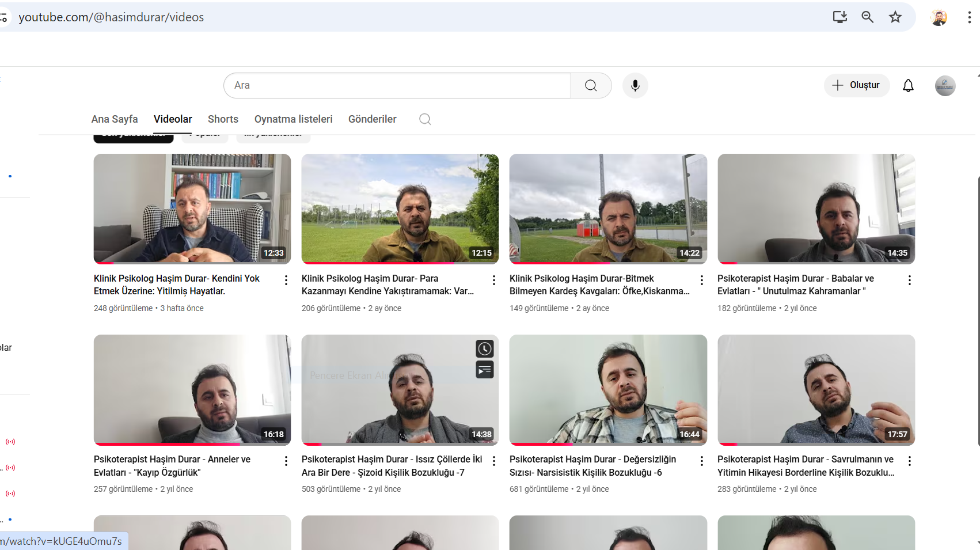Viewport: 980px width, 550px height.
Task: Play the 12:33 Yitilmiş Hayatlar thumbnail
Action: tap(192, 208)
